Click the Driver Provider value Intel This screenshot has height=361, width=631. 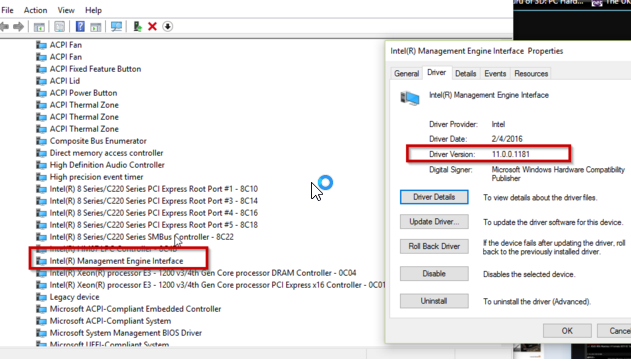pos(498,124)
